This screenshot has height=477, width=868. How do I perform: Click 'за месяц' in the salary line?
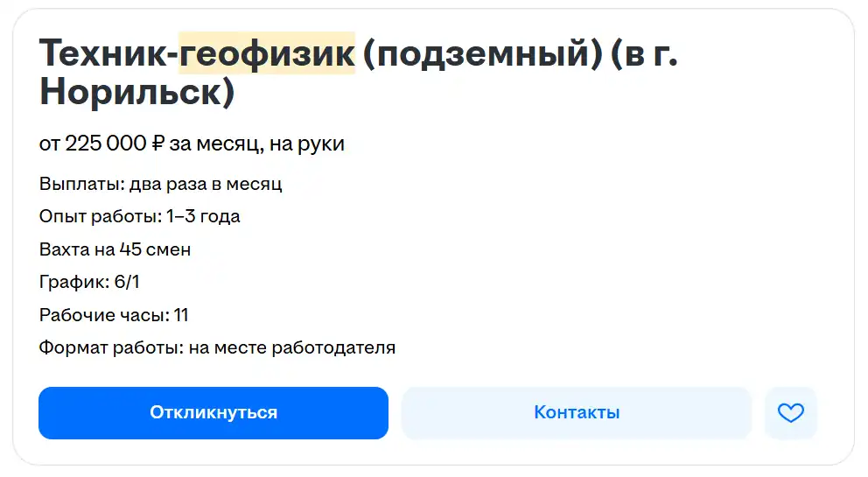tap(212, 144)
